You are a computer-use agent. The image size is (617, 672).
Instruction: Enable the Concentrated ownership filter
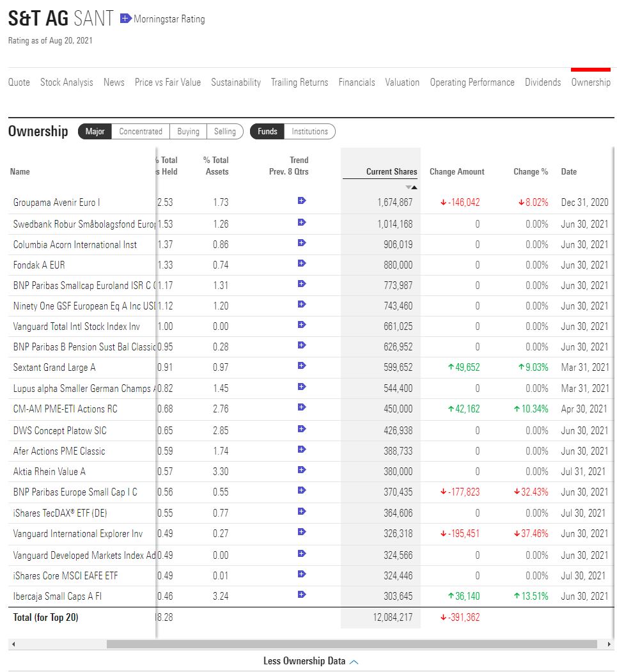(x=140, y=132)
